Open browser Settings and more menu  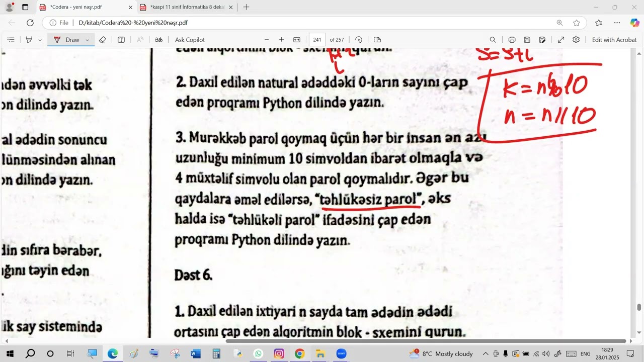pyautogui.click(x=617, y=23)
